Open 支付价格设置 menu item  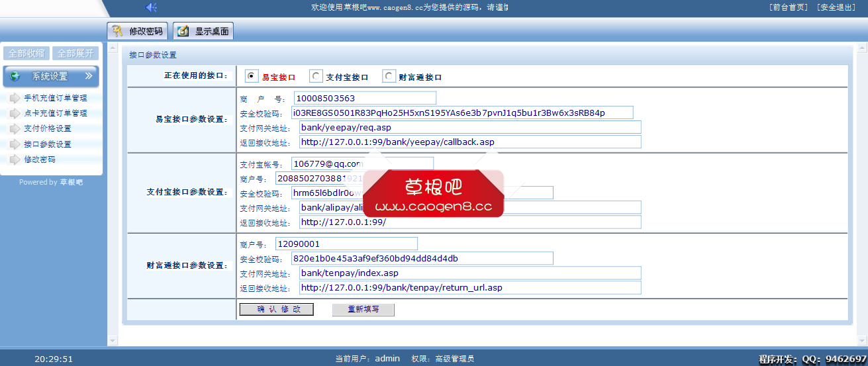coord(48,128)
